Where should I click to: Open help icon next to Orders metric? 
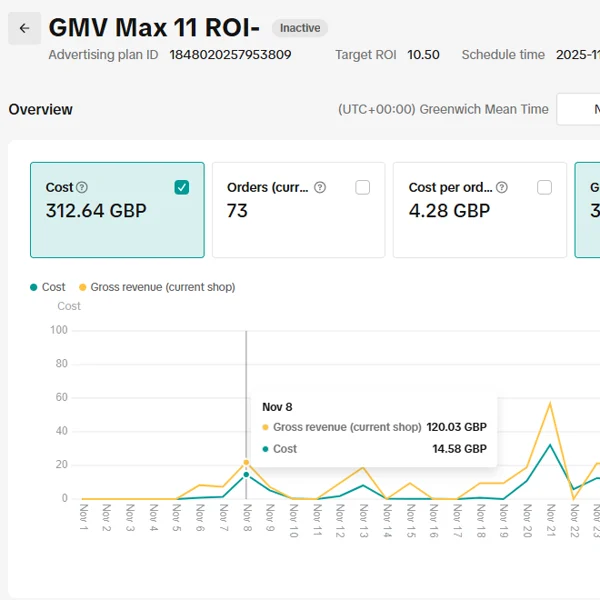click(x=320, y=188)
